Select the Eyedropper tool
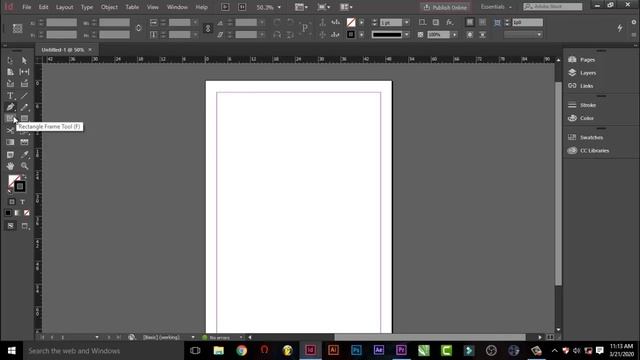This screenshot has height=360, width=640. [24, 155]
